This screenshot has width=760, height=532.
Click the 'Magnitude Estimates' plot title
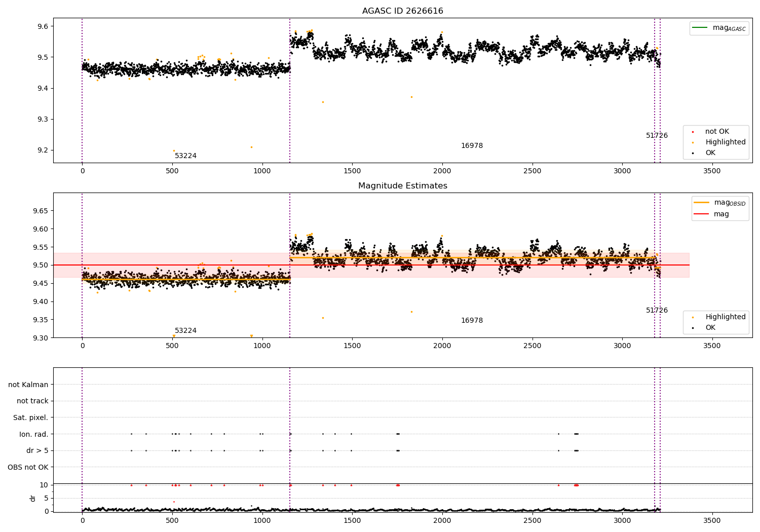pos(402,186)
